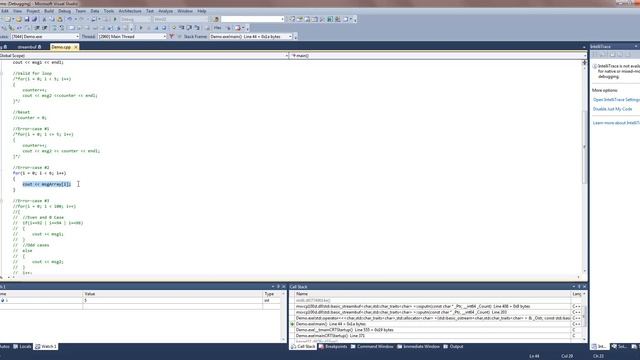
Task: Open the Call Stack panel options dropdown
Action: tap(573, 287)
